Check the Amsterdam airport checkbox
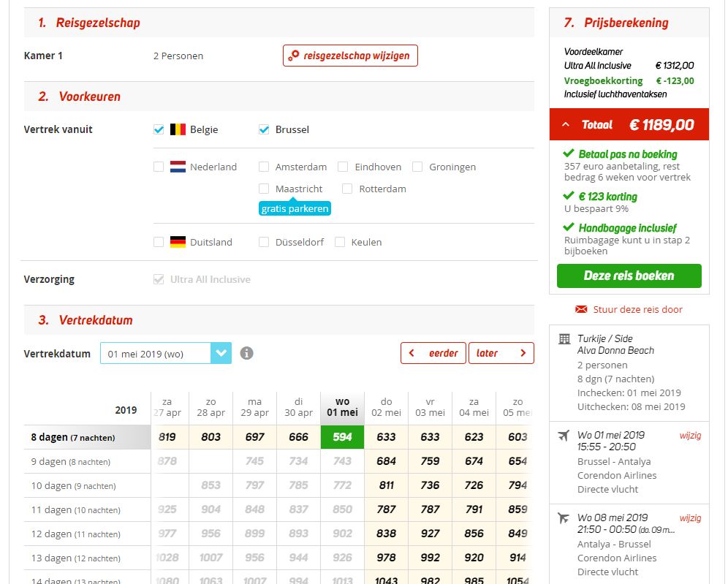The height and width of the screenshot is (584, 728). [x=264, y=167]
